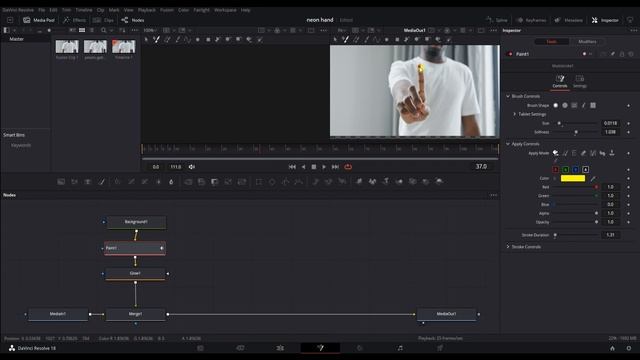Viewport: 640px width, 360px height.
Task: Open the Spline editor panel
Action: (497, 20)
